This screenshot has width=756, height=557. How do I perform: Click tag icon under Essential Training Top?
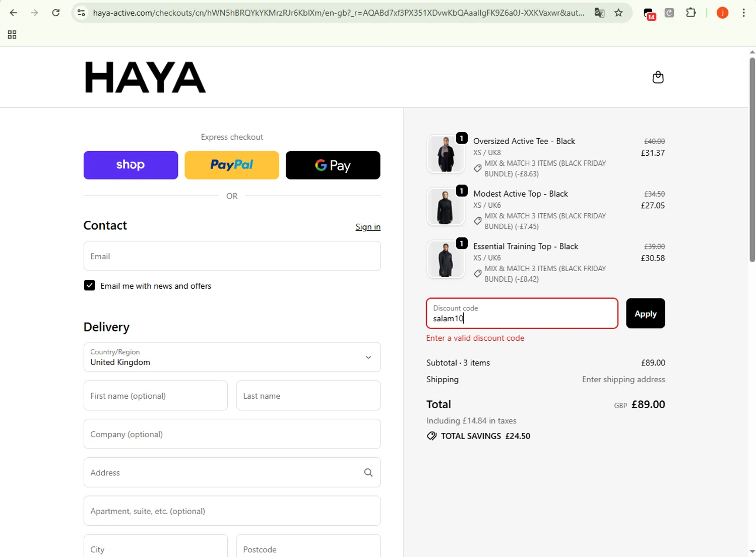[477, 273]
